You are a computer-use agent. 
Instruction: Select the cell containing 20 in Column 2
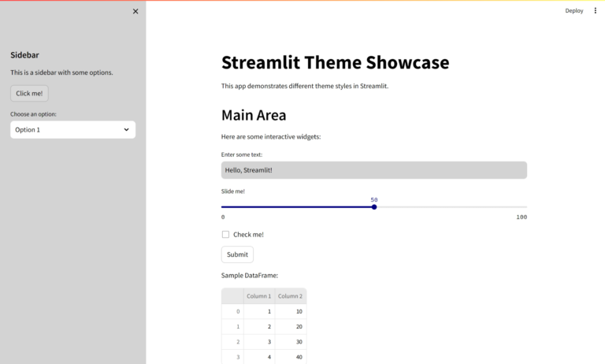(x=290, y=327)
